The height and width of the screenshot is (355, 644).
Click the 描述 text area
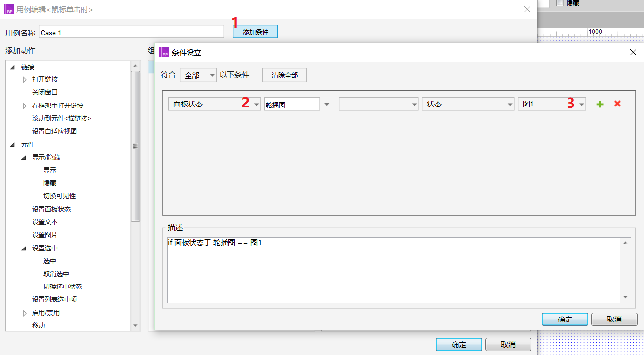pos(394,270)
